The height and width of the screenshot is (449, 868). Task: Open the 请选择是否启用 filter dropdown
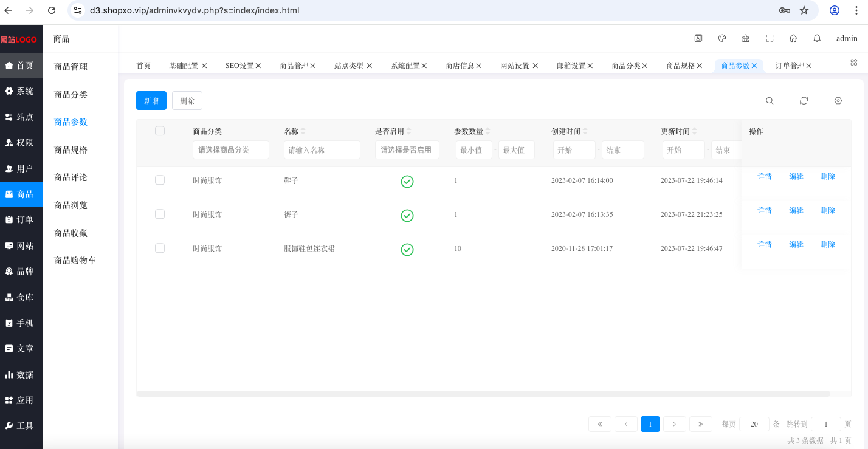407,150
